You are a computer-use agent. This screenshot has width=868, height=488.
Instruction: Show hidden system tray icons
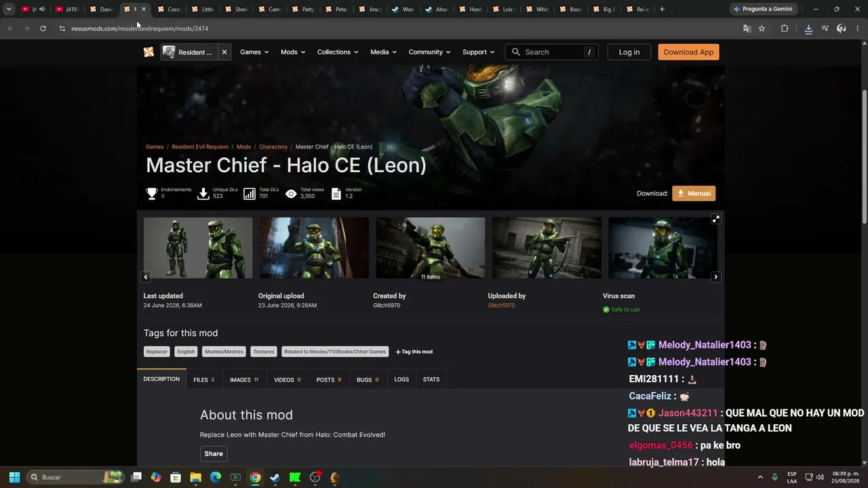click(x=760, y=477)
